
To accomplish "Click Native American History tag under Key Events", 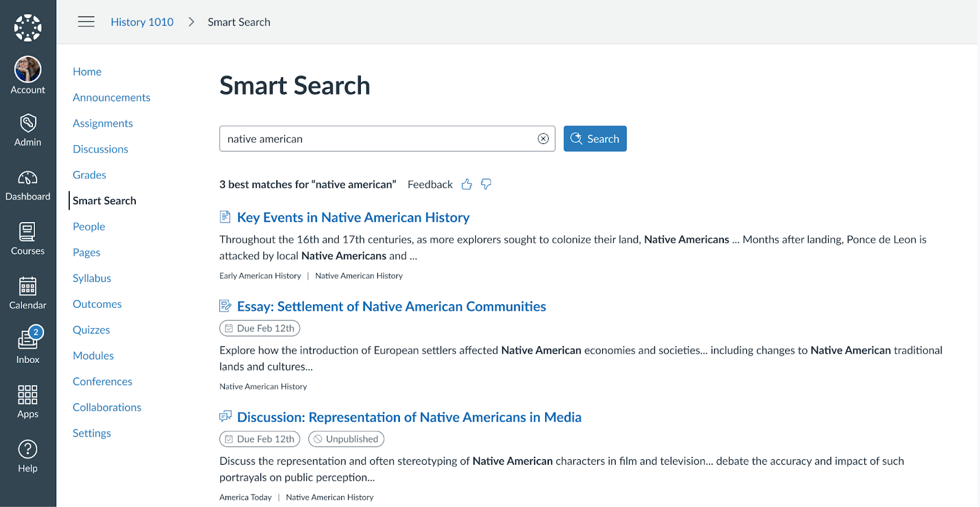I will [359, 276].
